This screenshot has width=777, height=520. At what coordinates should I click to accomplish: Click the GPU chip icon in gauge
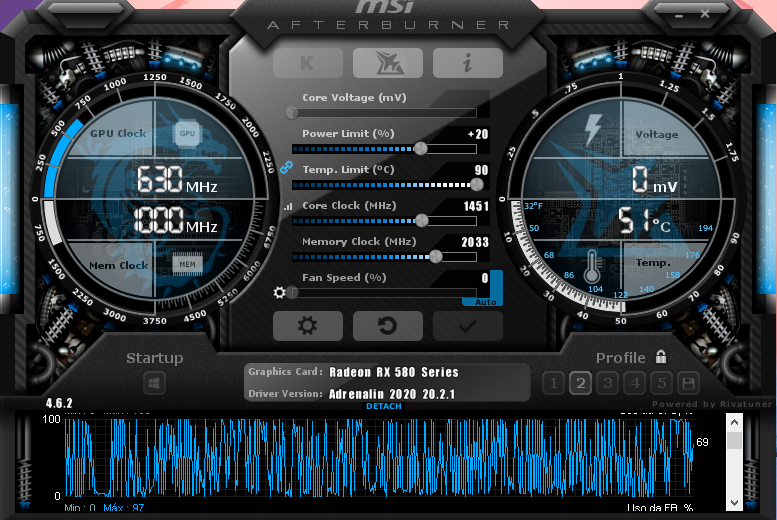click(187, 133)
